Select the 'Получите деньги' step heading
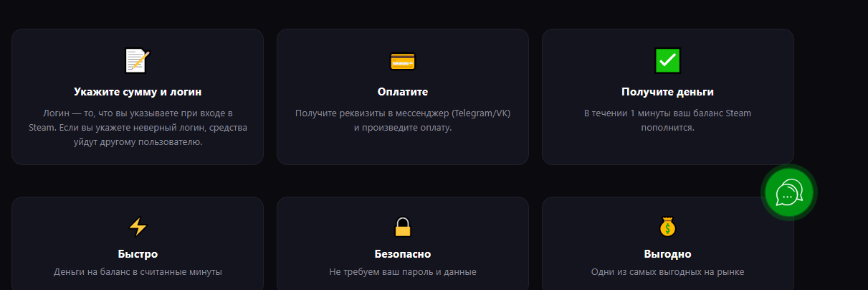The image size is (868, 290). coord(667,92)
